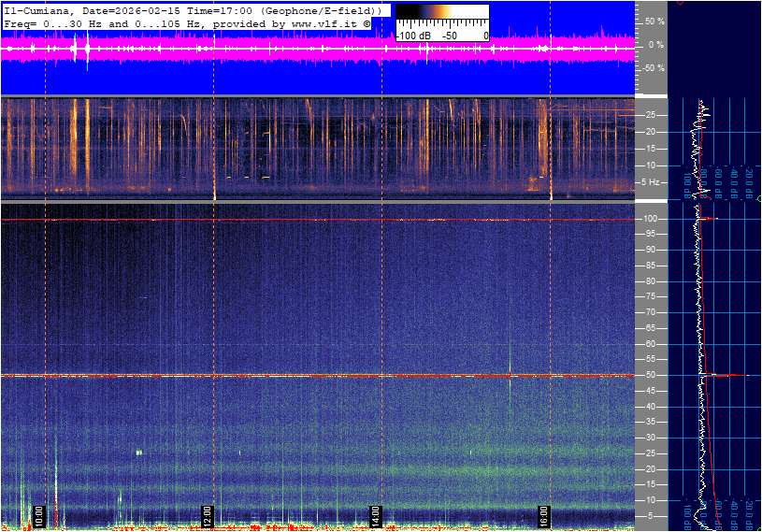Select the 14:00 time marker label
This screenshot has width=762, height=532.
pyautogui.click(x=375, y=515)
